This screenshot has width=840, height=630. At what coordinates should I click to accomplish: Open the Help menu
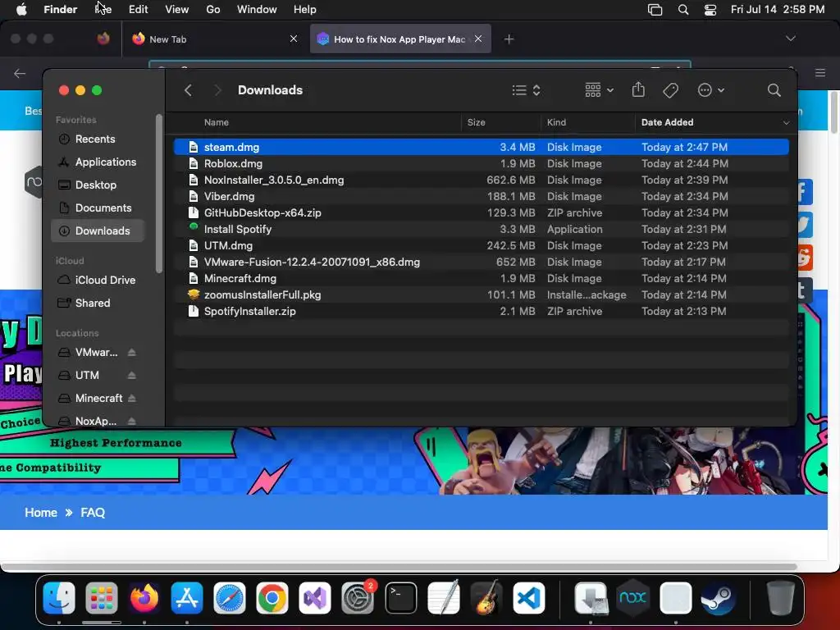(x=305, y=9)
